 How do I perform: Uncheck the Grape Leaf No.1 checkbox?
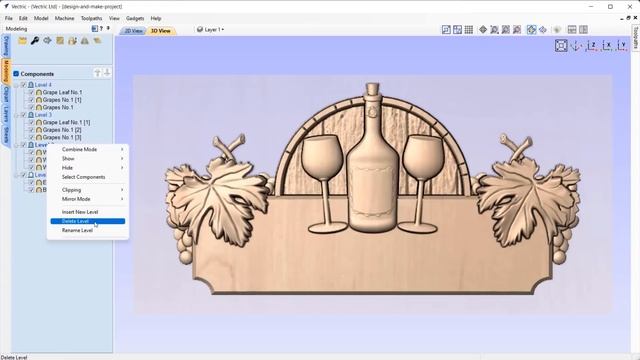[31, 92]
